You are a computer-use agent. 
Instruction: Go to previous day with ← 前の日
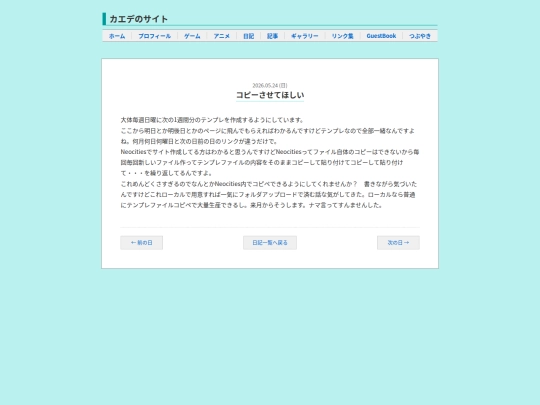pos(142,243)
